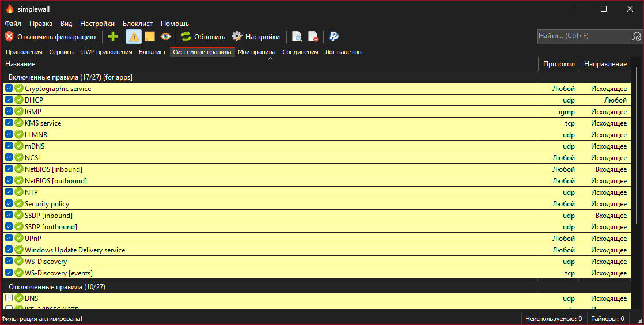Click green check icon of NCSI rule
The image size is (644, 325).
click(x=19, y=157)
